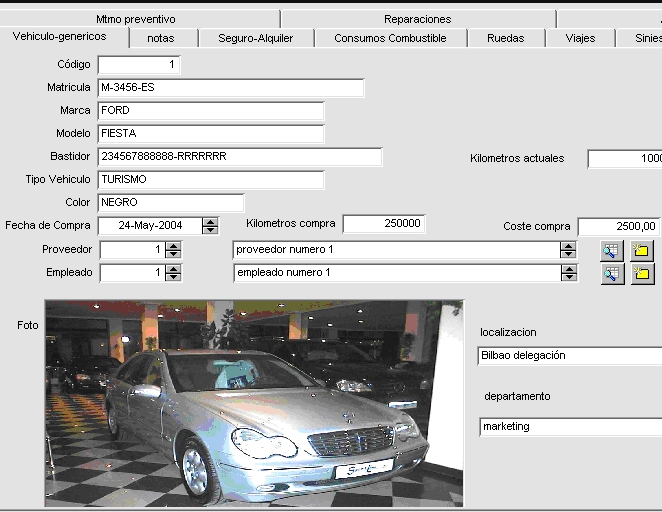
Task: Select the Consumos Combustible tab
Action: click(x=390, y=38)
